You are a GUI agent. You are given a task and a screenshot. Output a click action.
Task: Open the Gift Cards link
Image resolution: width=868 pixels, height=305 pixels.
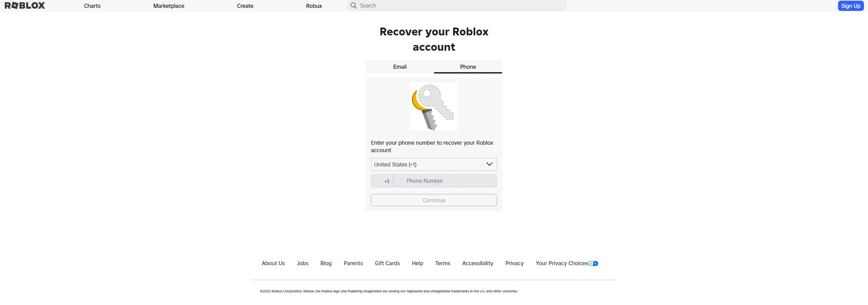pos(387,263)
